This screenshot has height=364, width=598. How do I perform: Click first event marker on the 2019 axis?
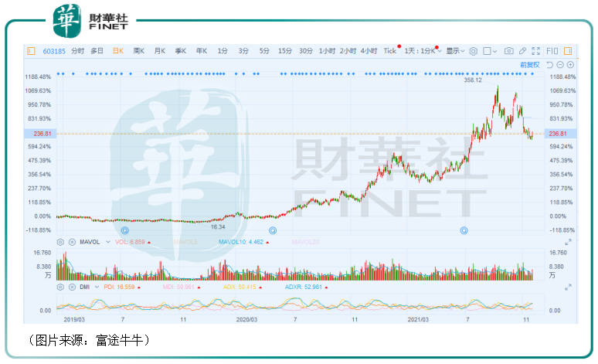[124, 230]
